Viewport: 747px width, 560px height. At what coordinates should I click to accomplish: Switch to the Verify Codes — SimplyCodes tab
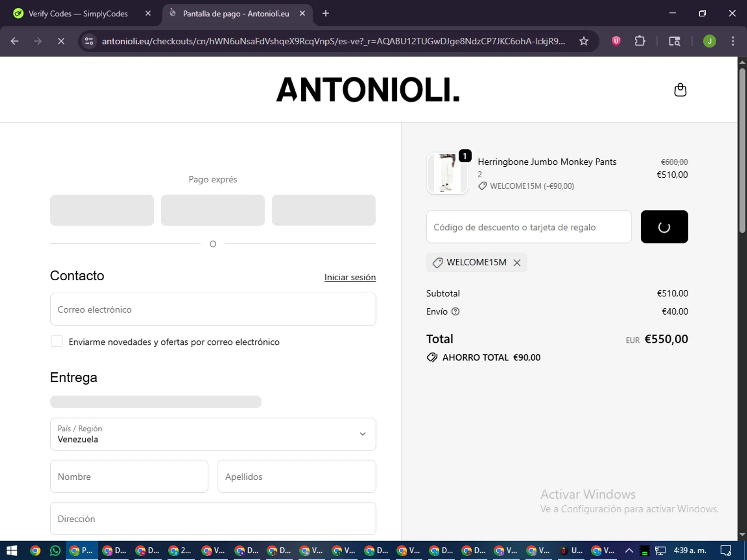click(x=78, y=13)
